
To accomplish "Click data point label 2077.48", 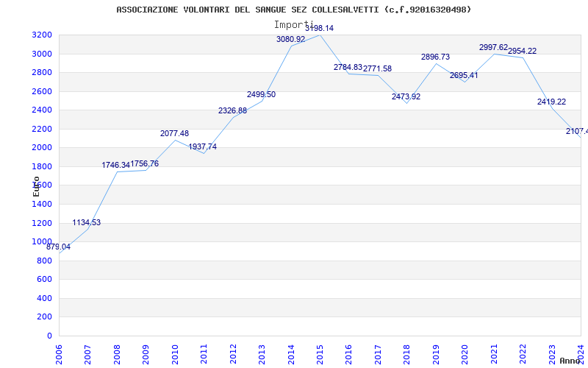I will pos(174,134).
